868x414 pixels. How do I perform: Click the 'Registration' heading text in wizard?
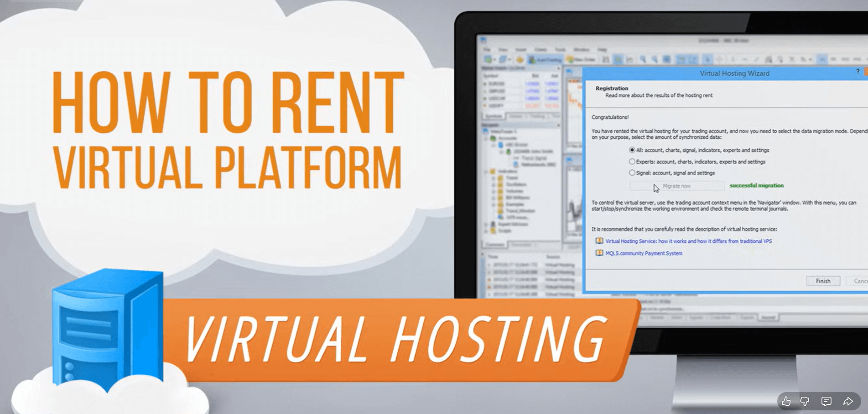[x=612, y=88]
